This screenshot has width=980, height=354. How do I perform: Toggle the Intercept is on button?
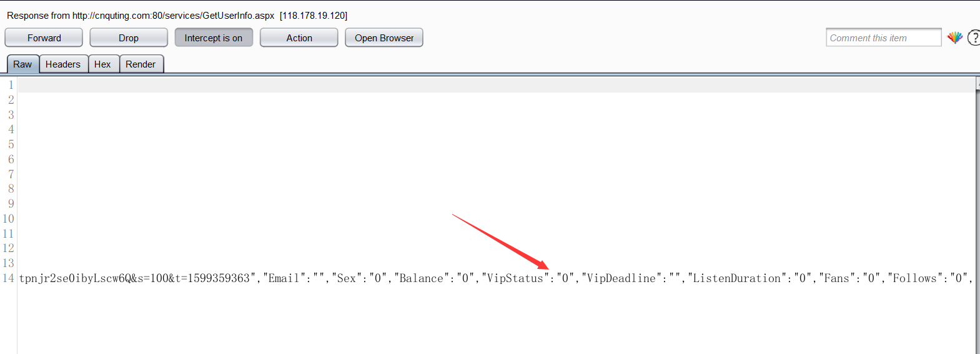click(214, 38)
